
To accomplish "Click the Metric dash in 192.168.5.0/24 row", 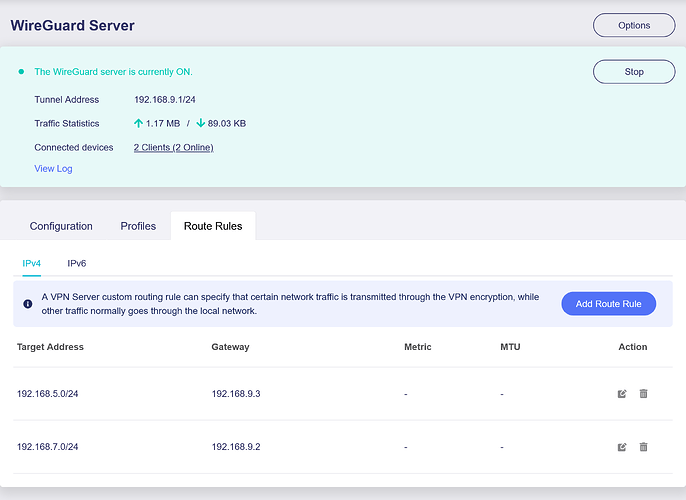I will tap(406, 394).
